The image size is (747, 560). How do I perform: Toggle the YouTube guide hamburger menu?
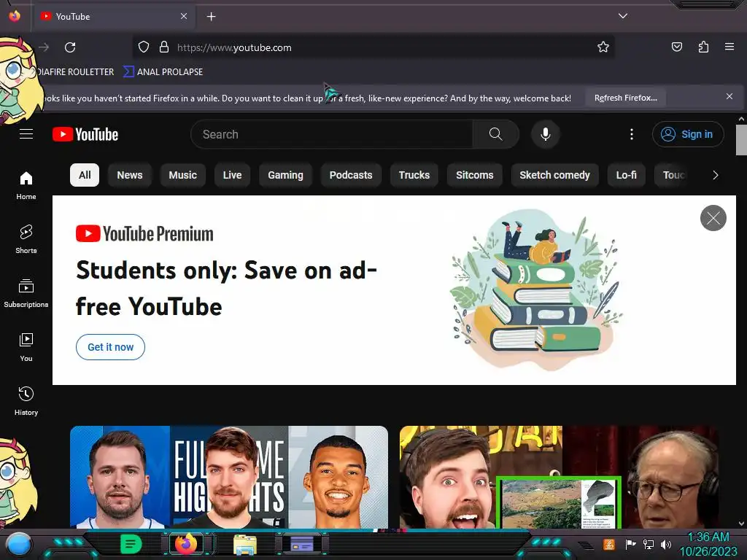(x=26, y=134)
